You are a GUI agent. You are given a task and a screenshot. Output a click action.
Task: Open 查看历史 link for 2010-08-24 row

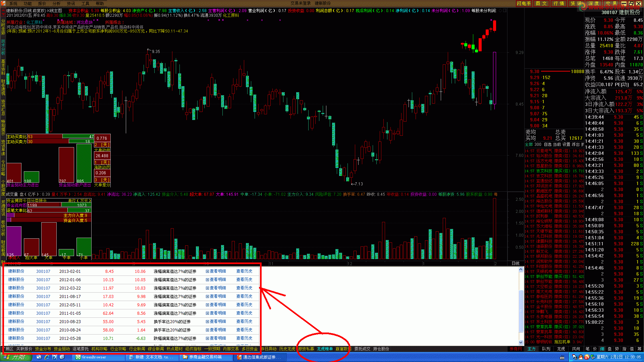(x=244, y=330)
